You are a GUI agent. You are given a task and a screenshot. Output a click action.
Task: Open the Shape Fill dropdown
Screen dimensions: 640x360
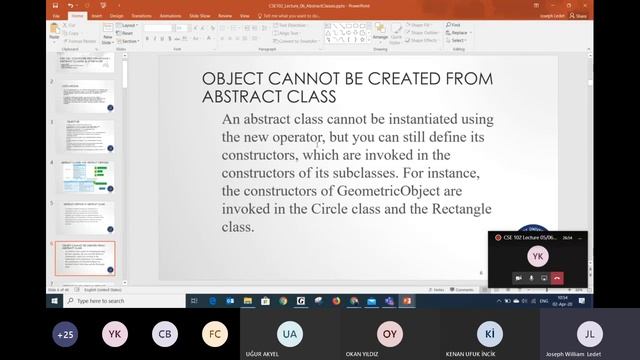[x=420, y=25]
